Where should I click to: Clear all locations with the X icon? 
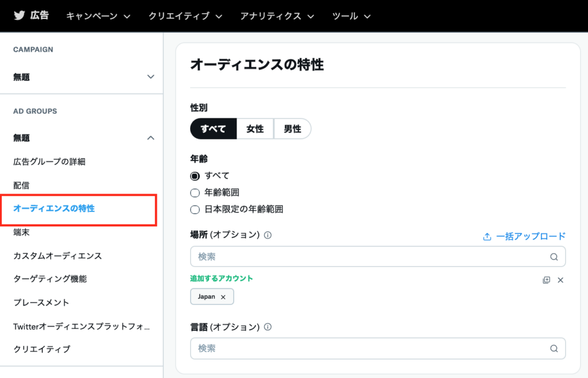tap(560, 280)
